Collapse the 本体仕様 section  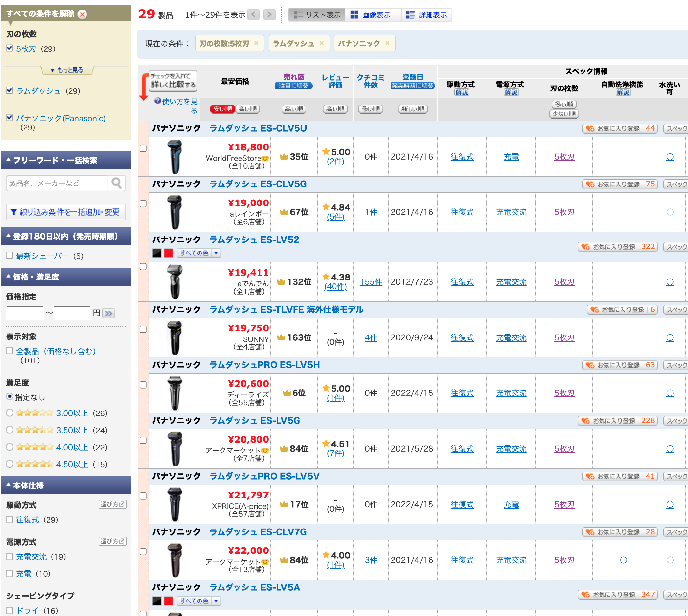pos(66,485)
